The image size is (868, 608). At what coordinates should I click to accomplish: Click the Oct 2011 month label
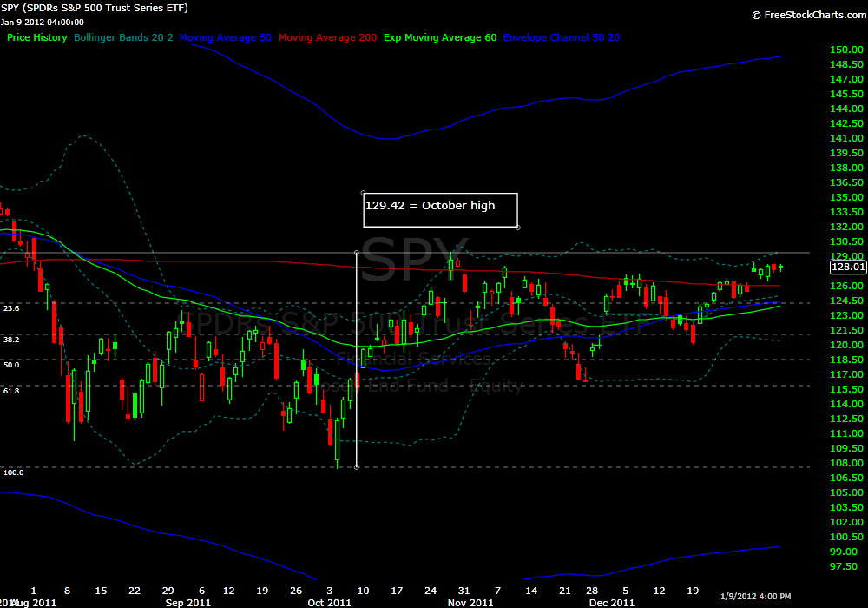[x=329, y=603]
